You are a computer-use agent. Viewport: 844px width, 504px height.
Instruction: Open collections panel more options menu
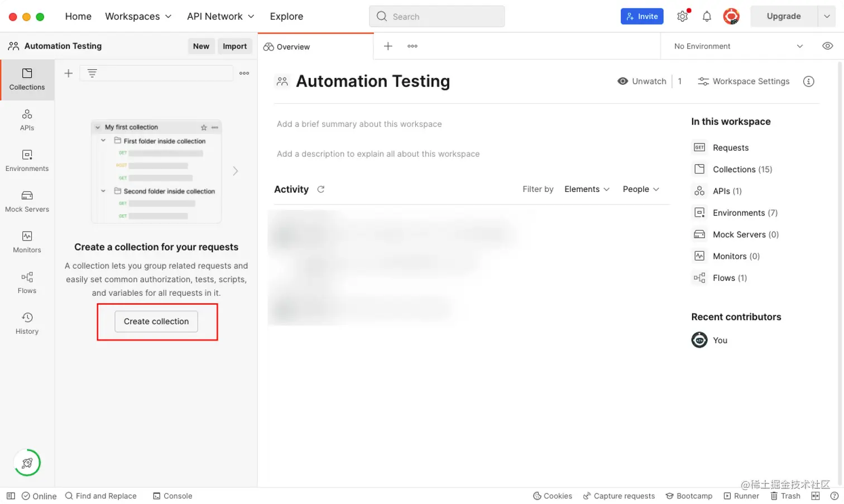[244, 73]
